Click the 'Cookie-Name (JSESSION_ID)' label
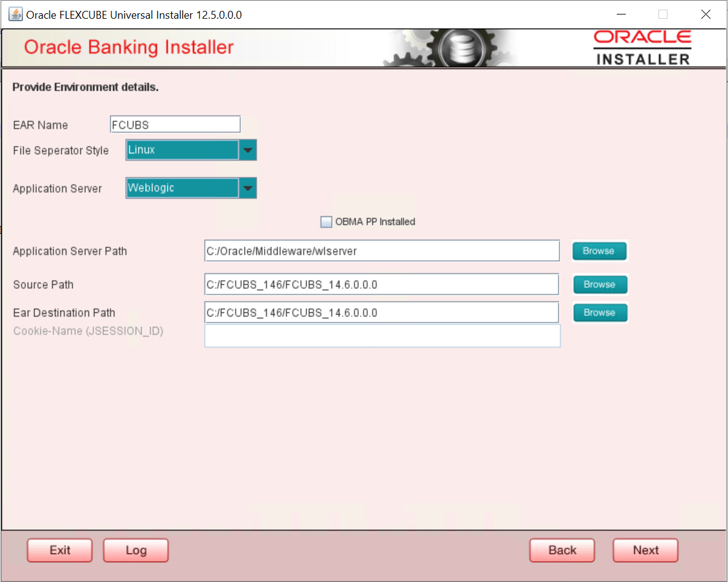The image size is (728, 582). click(88, 331)
